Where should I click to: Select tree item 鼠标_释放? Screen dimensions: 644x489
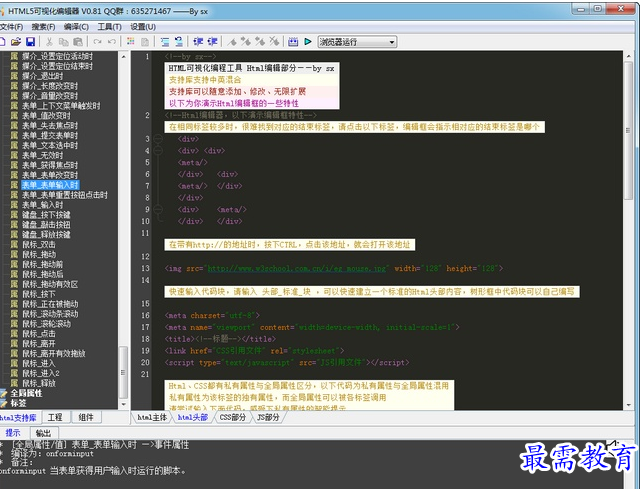pyautogui.click(x=39, y=383)
